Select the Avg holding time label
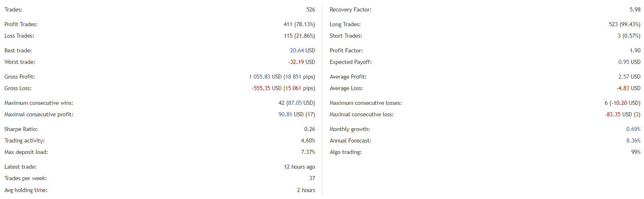The width and height of the screenshot is (644, 199). (x=26, y=190)
